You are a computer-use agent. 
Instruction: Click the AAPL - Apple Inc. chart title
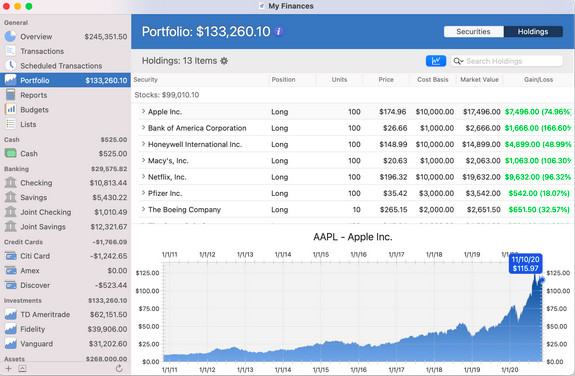[353, 237]
